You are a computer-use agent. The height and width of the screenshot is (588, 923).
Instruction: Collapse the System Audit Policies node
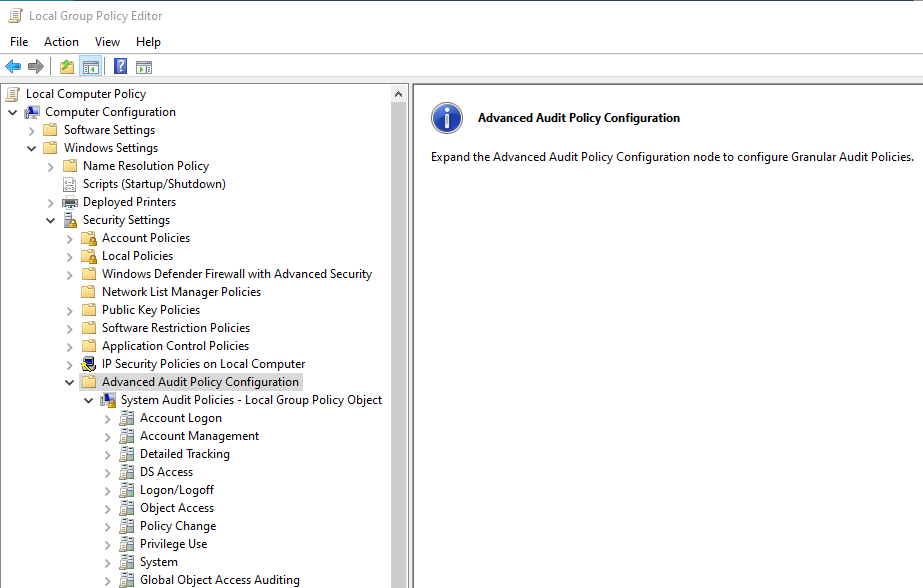(88, 401)
